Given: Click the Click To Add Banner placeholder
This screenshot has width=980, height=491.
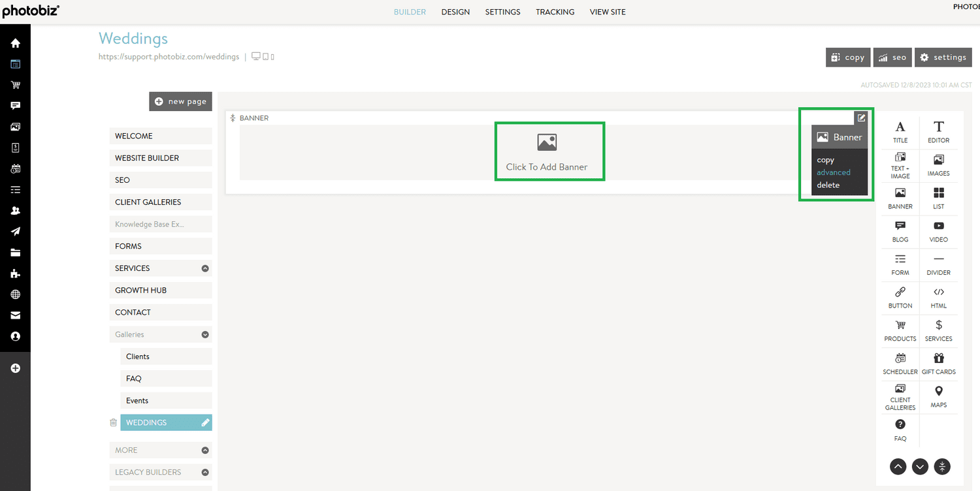Looking at the screenshot, I should (x=549, y=151).
